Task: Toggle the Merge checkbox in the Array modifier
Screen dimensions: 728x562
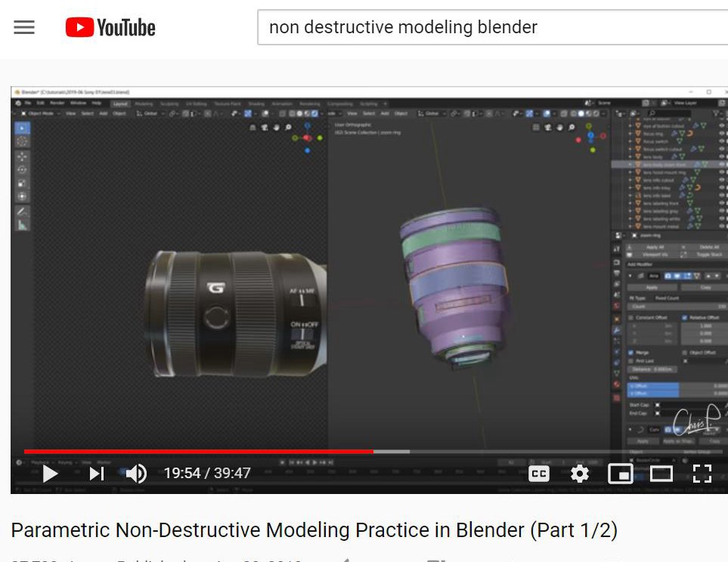Action: 630,352
